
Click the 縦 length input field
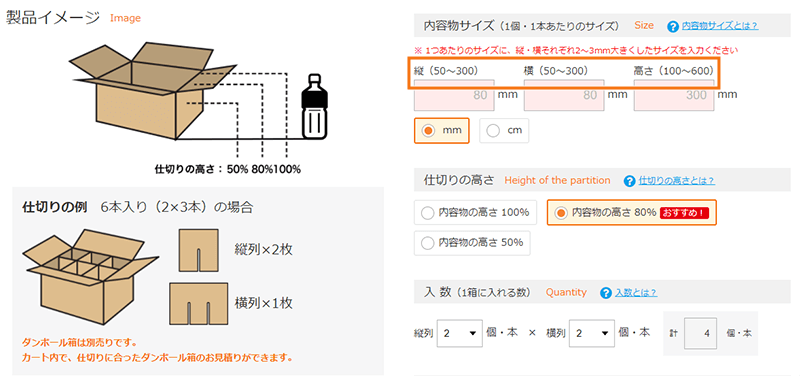pyautogui.click(x=454, y=95)
